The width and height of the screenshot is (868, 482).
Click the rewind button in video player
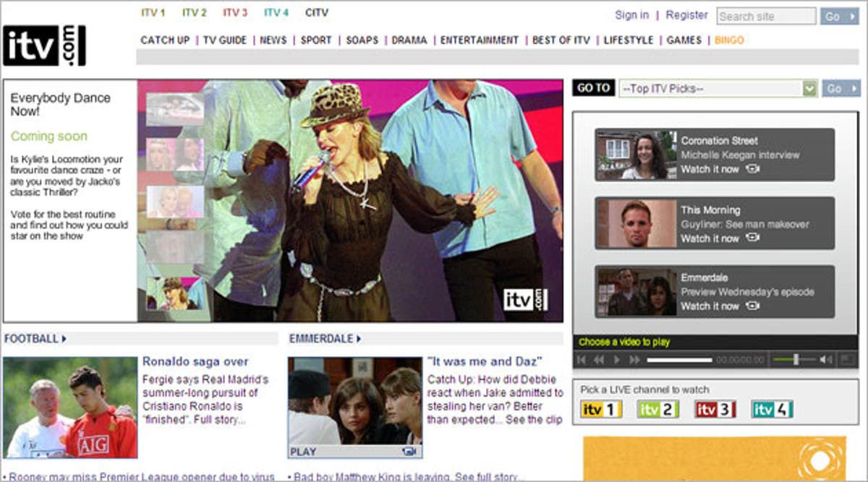click(x=599, y=359)
